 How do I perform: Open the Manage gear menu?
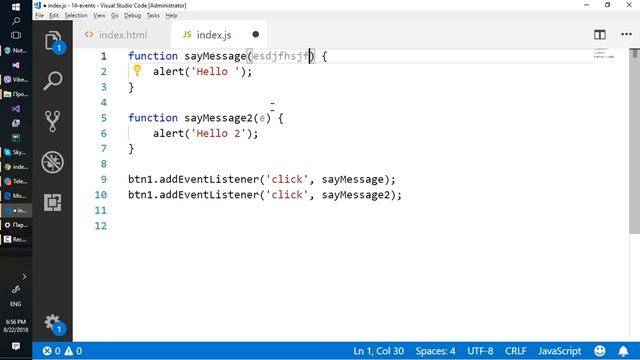coord(53,322)
